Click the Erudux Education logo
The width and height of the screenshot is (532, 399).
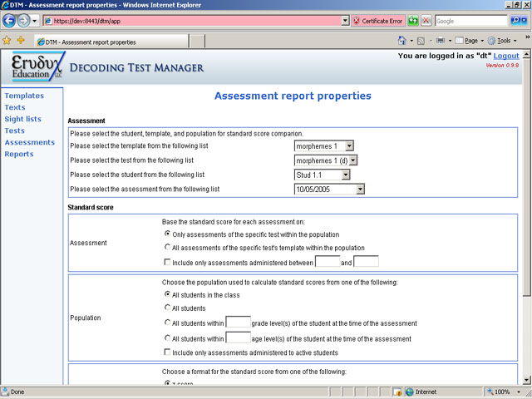(x=37, y=66)
